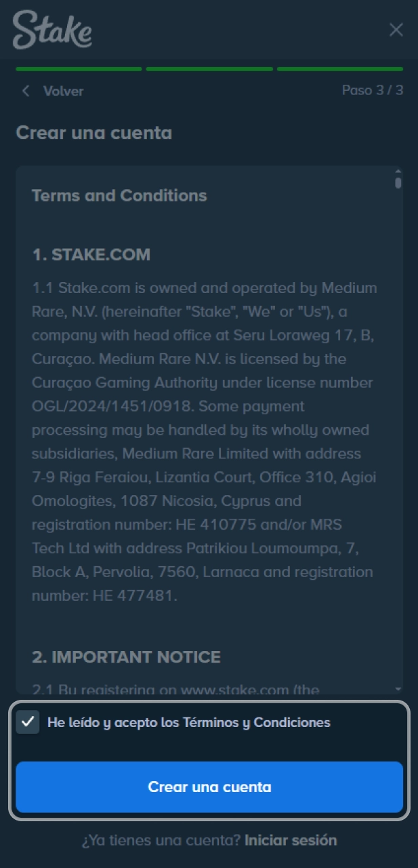The height and width of the screenshot is (868, 418).
Task: Click the scrollbar up arrow
Action: tap(398, 170)
